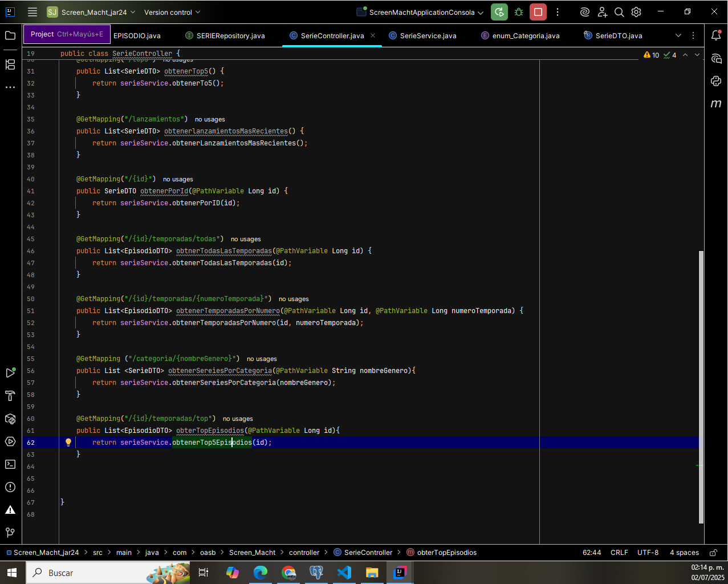The image size is (728, 584).
Task: Click line number 50 in the gutter
Action: pos(31,299)
